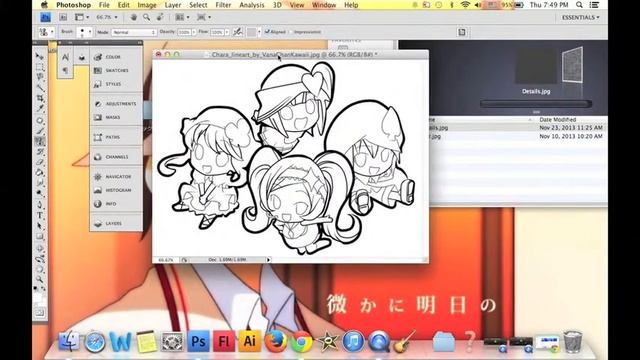Image resolution: width=640 pixels, height=360 pixels.
Task: Click the pattern swatch in options bar
Action: [251, 32]
